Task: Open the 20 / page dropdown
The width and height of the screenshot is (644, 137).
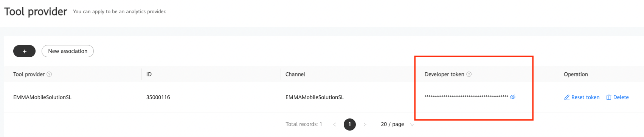Action: pos(397,124)
